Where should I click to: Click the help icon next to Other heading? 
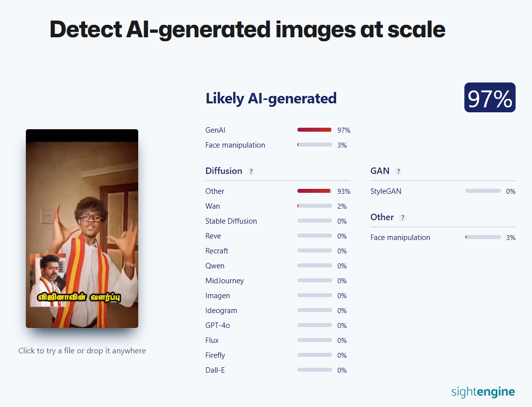403,218
